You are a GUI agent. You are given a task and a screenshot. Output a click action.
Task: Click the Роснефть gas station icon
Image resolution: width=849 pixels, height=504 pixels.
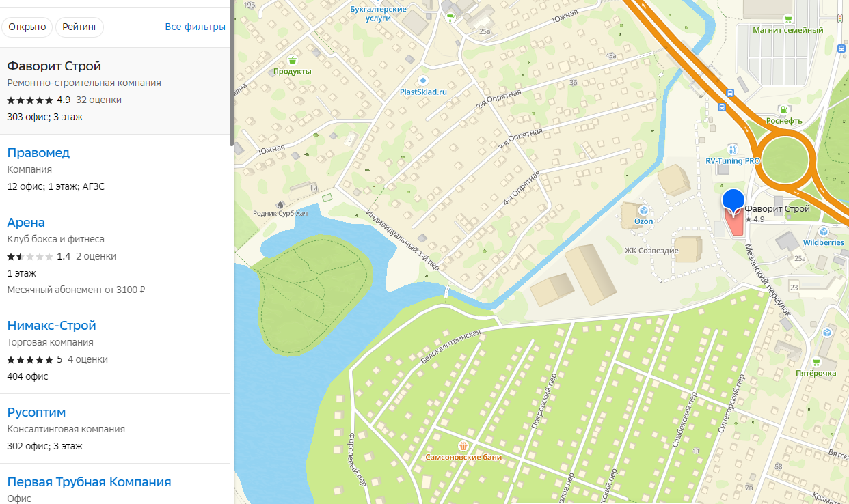click(x=783, y=109)
